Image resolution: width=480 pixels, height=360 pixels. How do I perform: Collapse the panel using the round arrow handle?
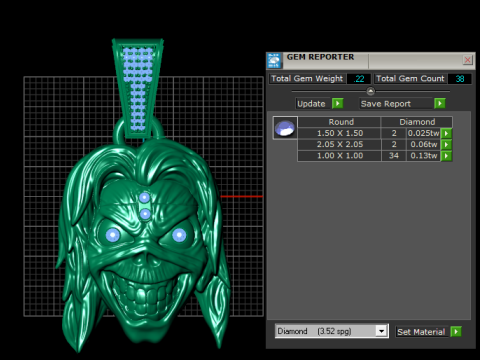(370, 91)
